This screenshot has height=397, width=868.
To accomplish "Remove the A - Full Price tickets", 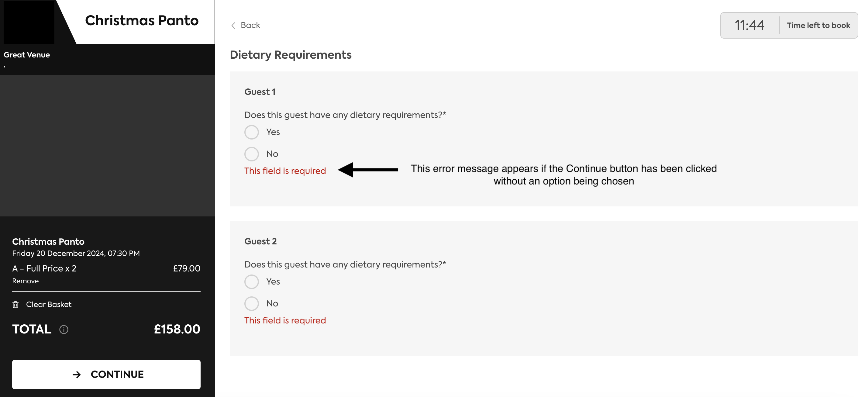I will click(x=25, y=281).
